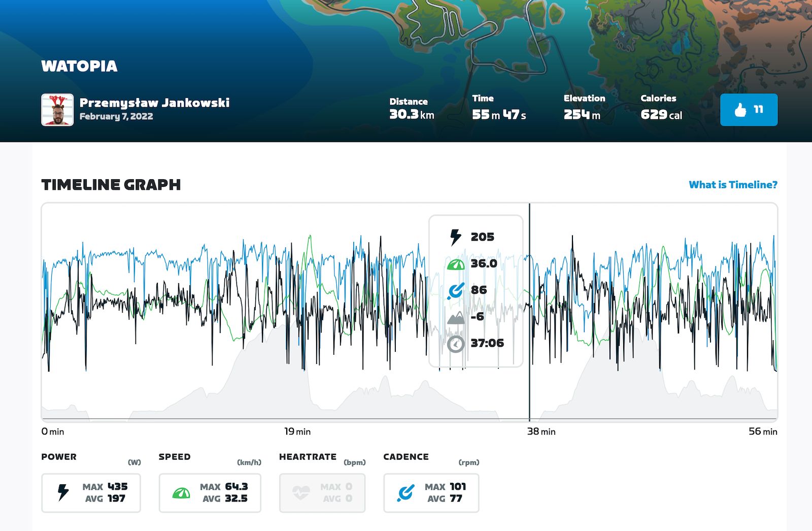Click the Calories 629 cal stat
This screenshot has width=812, height=531.
(x=661, y=108)
